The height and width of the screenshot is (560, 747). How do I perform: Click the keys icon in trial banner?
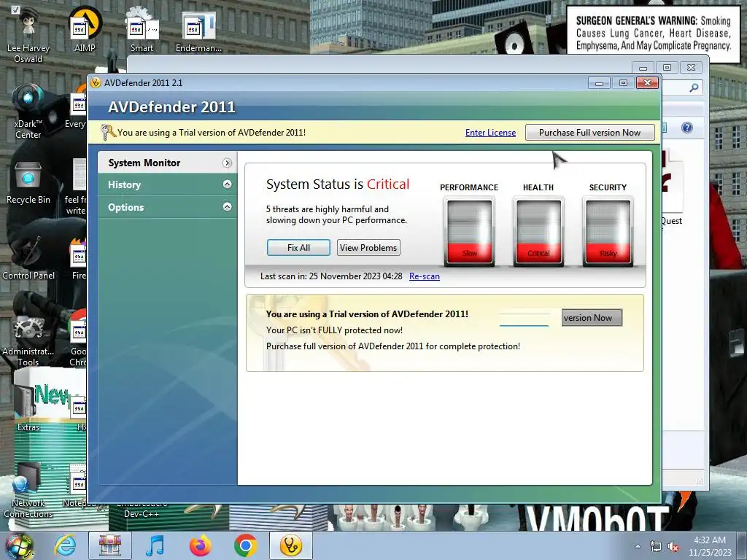[x=108, y=133]
